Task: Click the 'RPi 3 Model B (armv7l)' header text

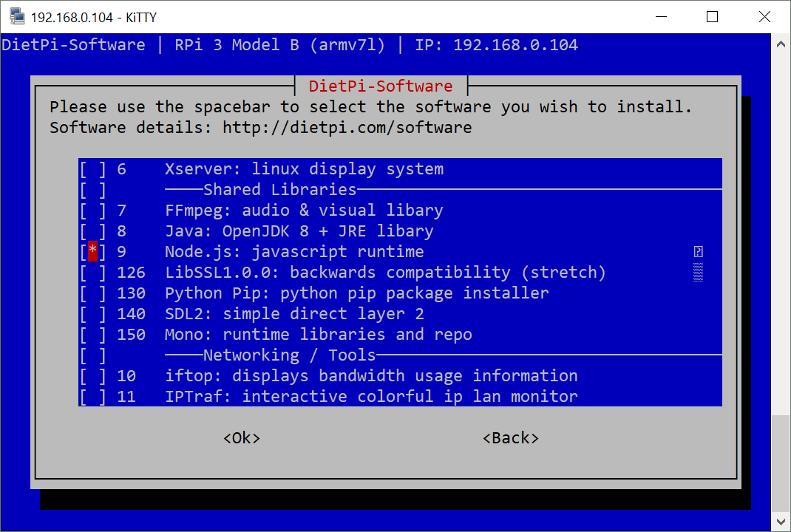Action: [x=280, y=45]
